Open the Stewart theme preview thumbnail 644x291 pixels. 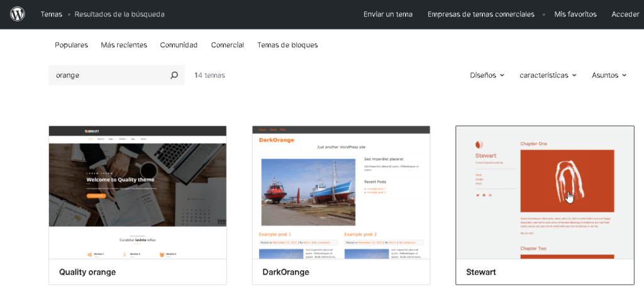click(x=545, y=192)
